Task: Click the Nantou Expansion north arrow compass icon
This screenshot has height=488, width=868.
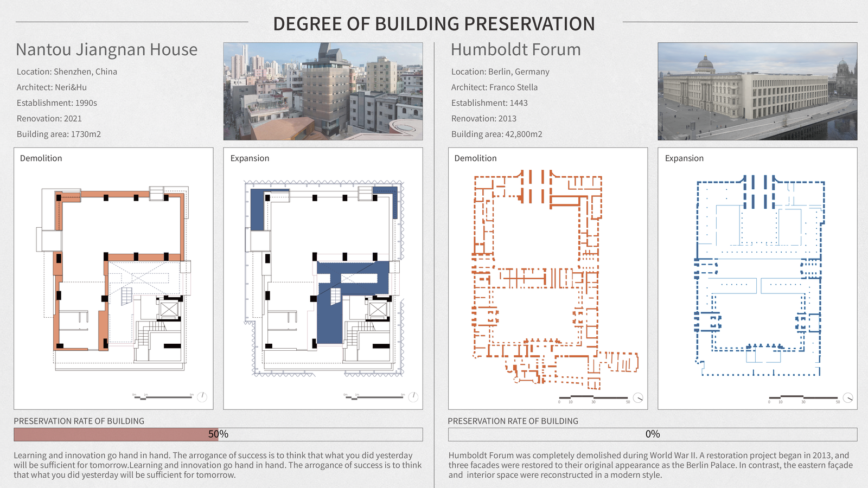Action: (413, 397)
